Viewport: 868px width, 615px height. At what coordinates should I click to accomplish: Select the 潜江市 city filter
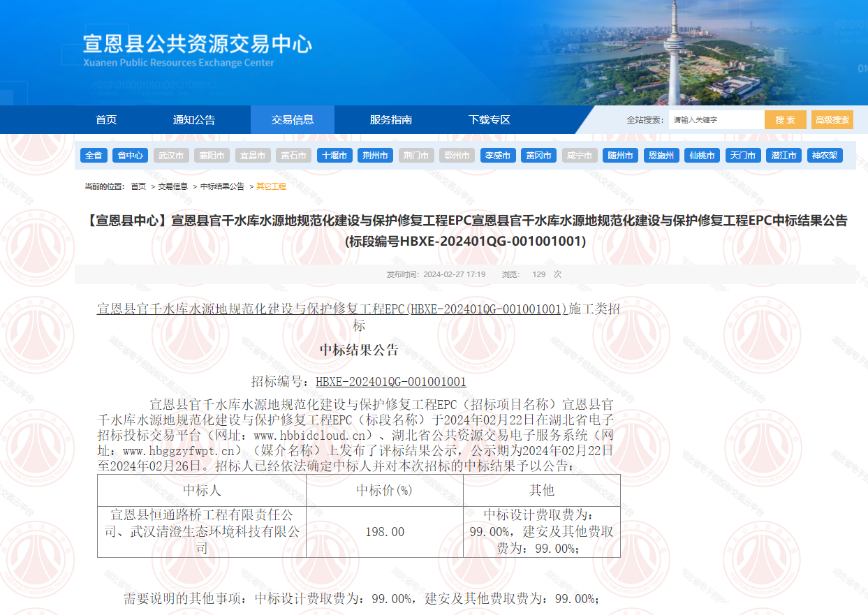[784, 156]
